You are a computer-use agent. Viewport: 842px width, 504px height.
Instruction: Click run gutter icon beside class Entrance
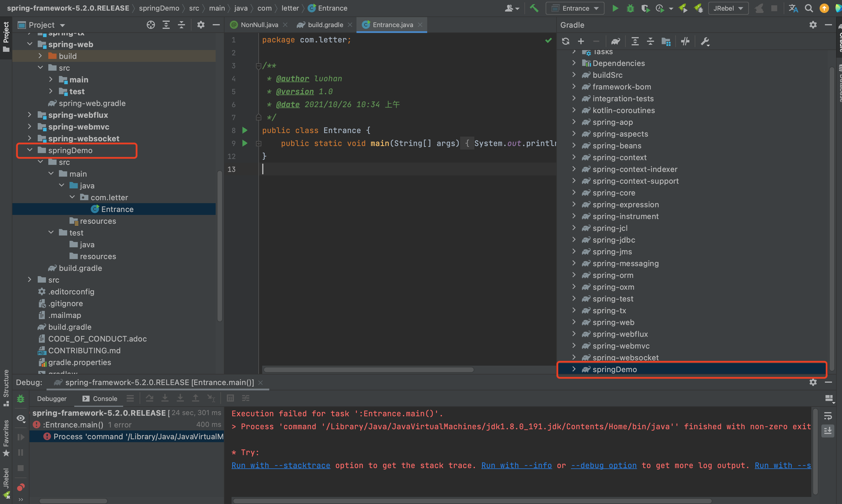click(x=245, y=130)
